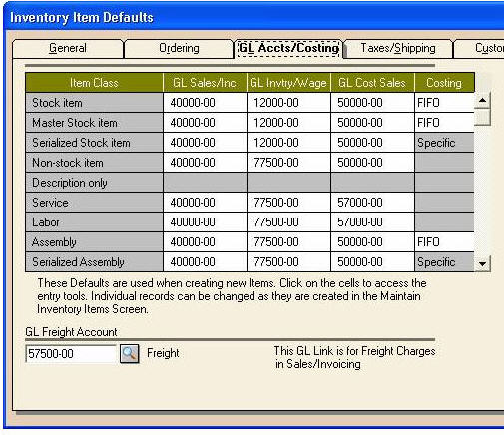The width and height of the screenshot is (504, 435).
Task: Click the magnifier lookup icon beside GL Freight Account
Action: 130,353
